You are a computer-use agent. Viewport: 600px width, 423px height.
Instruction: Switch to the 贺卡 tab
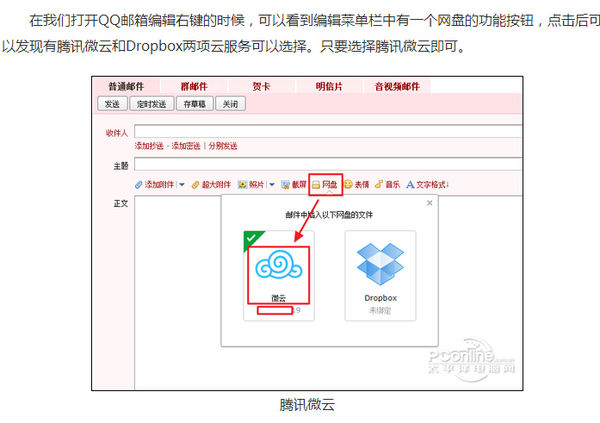[x=261, y=87]
